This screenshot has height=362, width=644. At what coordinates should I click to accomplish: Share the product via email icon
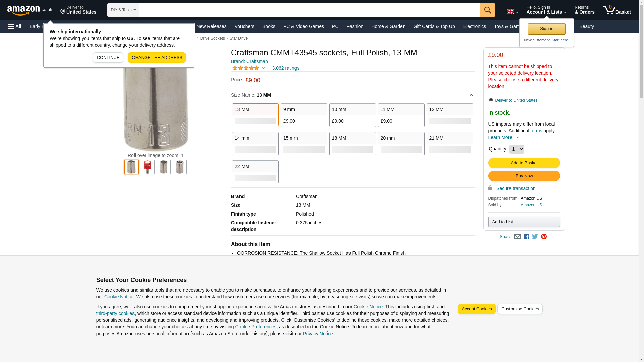click(517, 237)
